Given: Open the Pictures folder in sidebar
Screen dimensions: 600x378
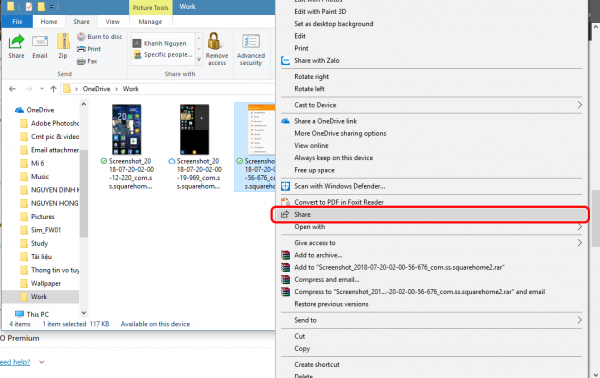Looking at the screenshot, I should [37, 217].
